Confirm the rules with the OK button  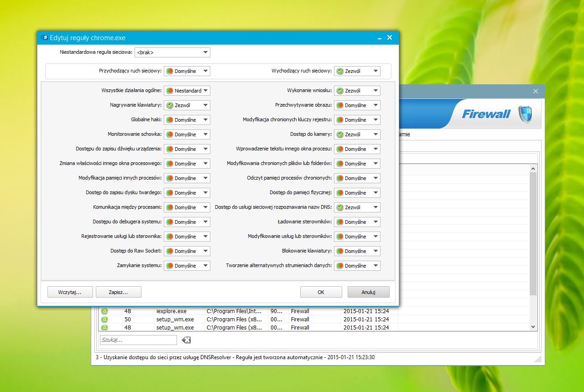coord(321,292)
